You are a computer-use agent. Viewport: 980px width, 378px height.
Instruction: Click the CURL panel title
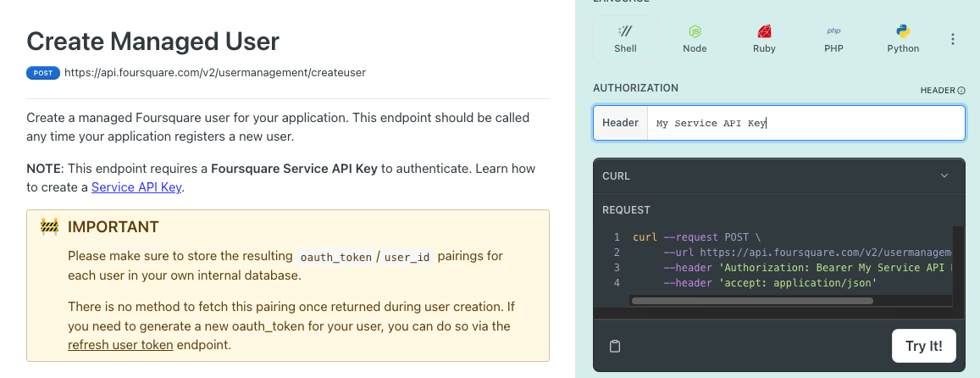tap(617, 176)
